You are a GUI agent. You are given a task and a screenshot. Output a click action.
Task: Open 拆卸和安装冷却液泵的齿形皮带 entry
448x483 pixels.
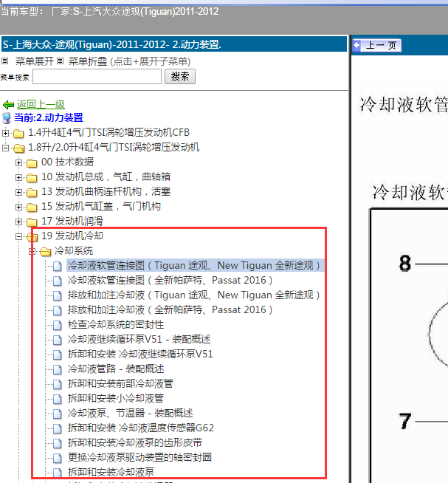(x=135, y=443)
